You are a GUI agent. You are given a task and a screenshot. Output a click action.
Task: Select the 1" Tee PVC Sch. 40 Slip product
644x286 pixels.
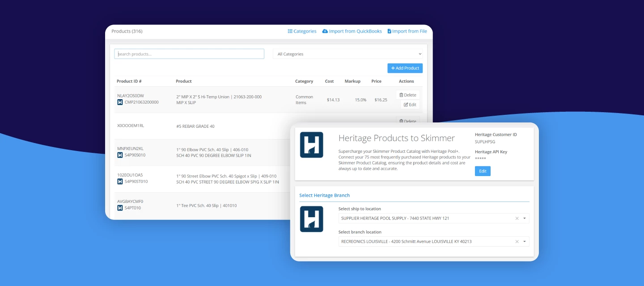pyautogui.click(x=207, y=206)
